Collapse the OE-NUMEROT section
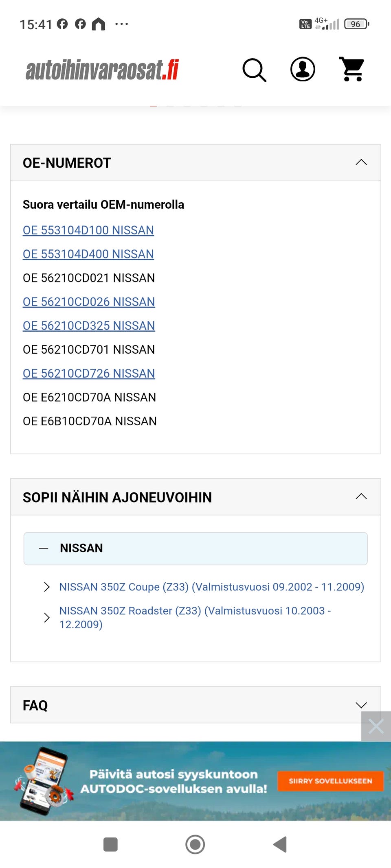Image resolution: width=391 pixels, height=868 pixels. point(361,162)
